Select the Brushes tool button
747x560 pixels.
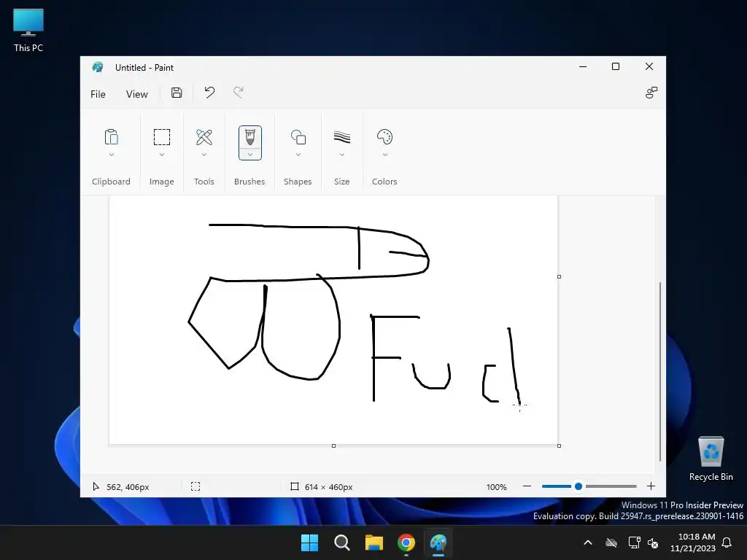250,137
